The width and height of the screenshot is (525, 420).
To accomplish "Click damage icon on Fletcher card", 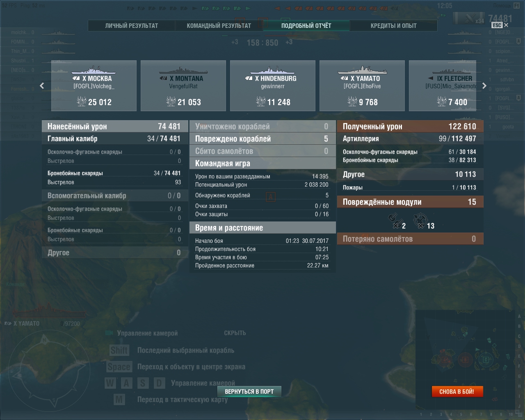I will pos(442,101).
